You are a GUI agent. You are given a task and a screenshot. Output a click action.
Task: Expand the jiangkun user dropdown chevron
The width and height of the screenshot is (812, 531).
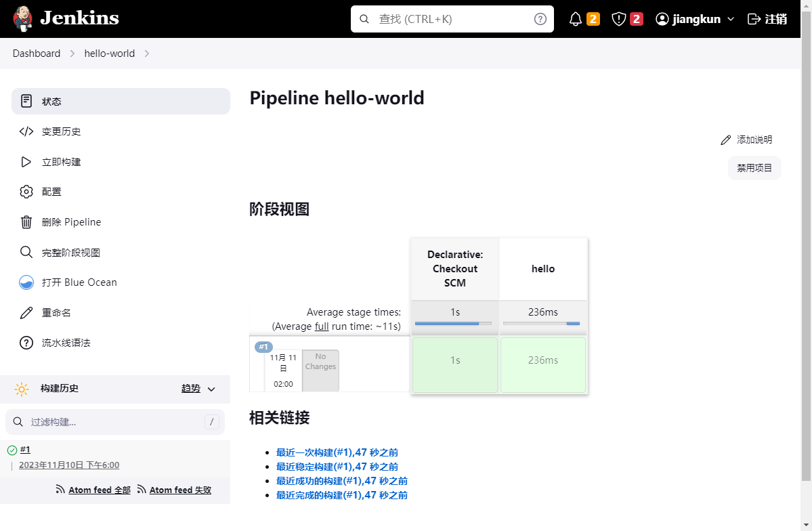[731, 19]
